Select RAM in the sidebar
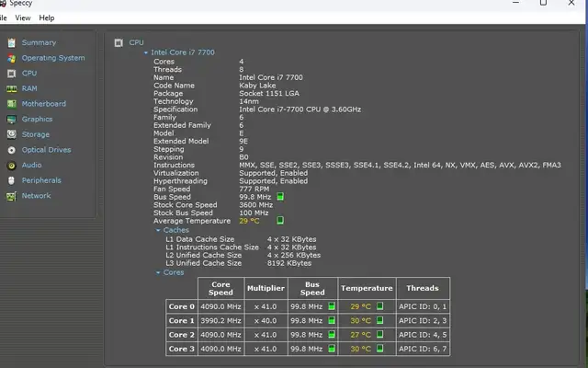 click(x=29, y=88)
